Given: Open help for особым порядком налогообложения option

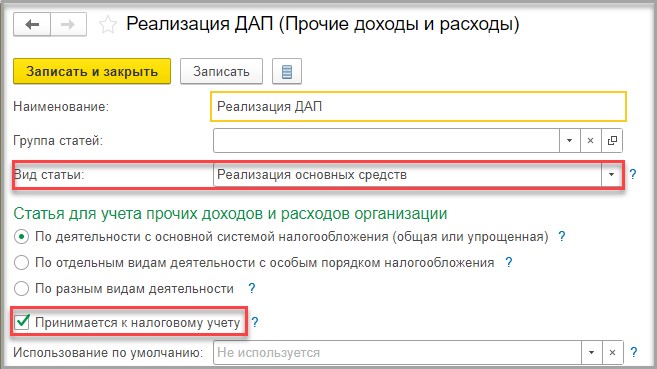Looking at the screenshot, I should (509, 263).
